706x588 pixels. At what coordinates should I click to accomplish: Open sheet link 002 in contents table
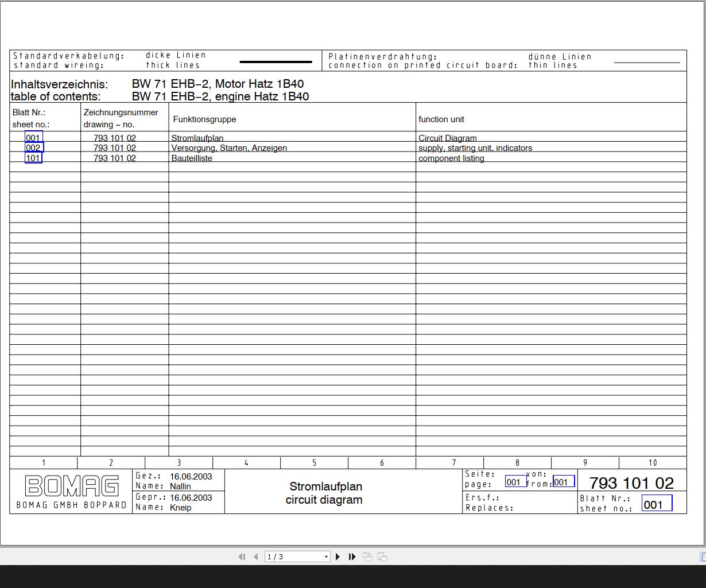click(34, 147)
